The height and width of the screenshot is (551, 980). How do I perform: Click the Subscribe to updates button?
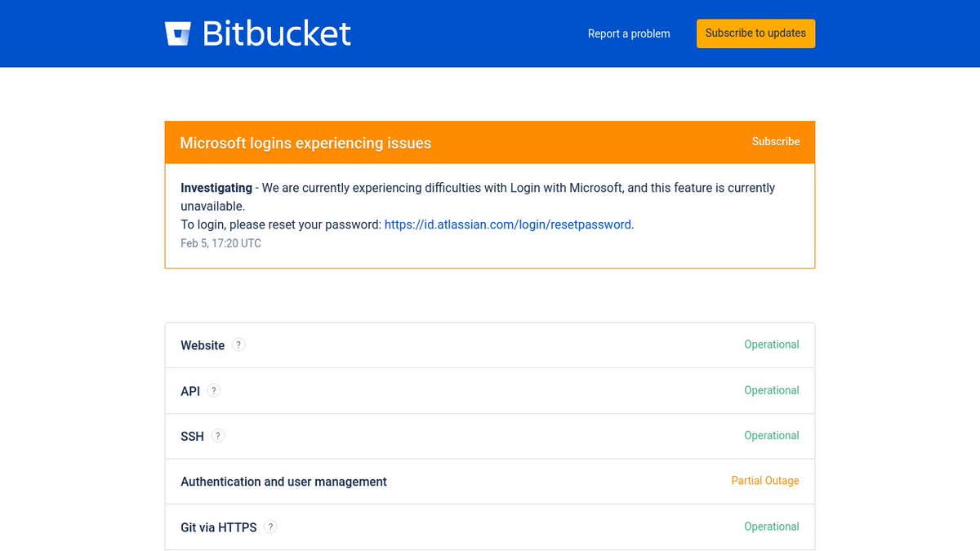point(755,33)
